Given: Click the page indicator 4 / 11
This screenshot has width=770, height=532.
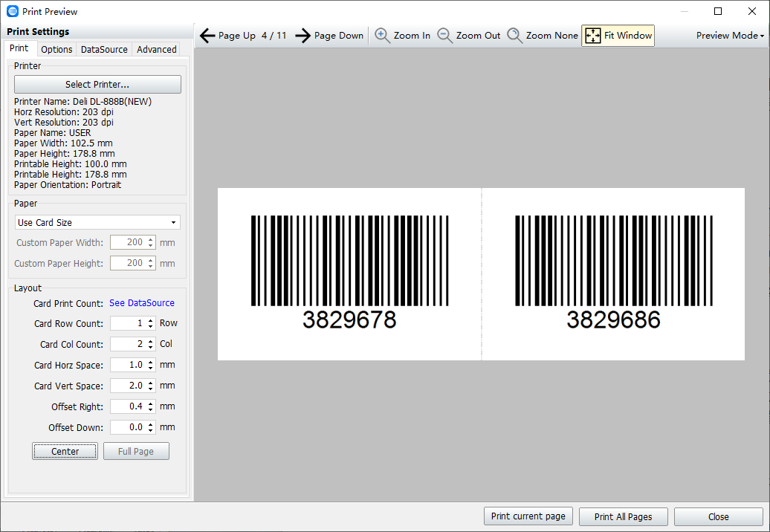Looking at the screenshot, I should [x=274, y=36].
